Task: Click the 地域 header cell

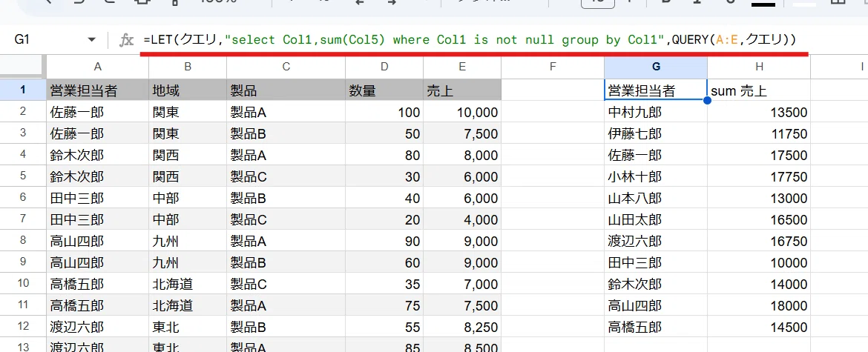Action: pos(188,90)
